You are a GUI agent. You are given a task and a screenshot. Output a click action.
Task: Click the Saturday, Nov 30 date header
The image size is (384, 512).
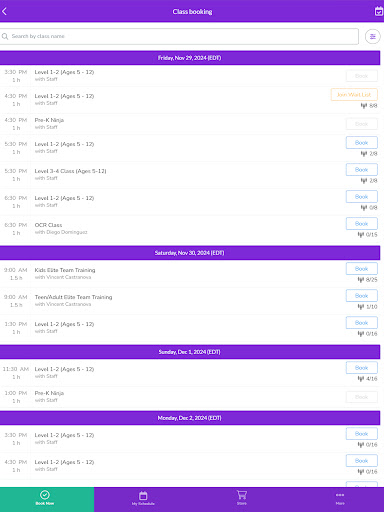pos(190,253)
